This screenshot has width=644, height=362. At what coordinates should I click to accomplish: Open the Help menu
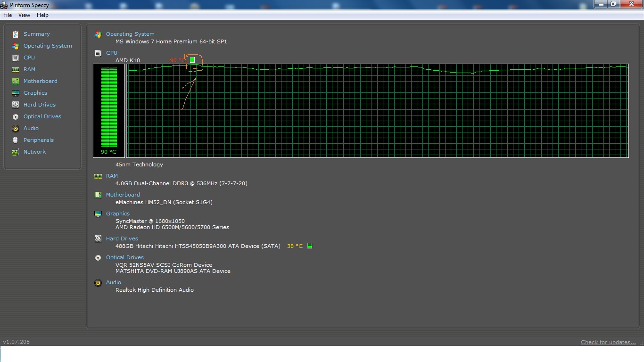42,15
